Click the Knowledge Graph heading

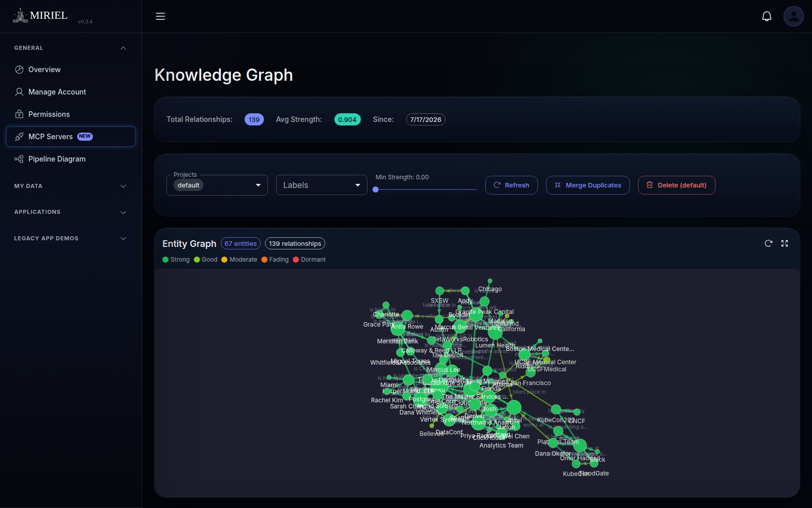(224, 75)
